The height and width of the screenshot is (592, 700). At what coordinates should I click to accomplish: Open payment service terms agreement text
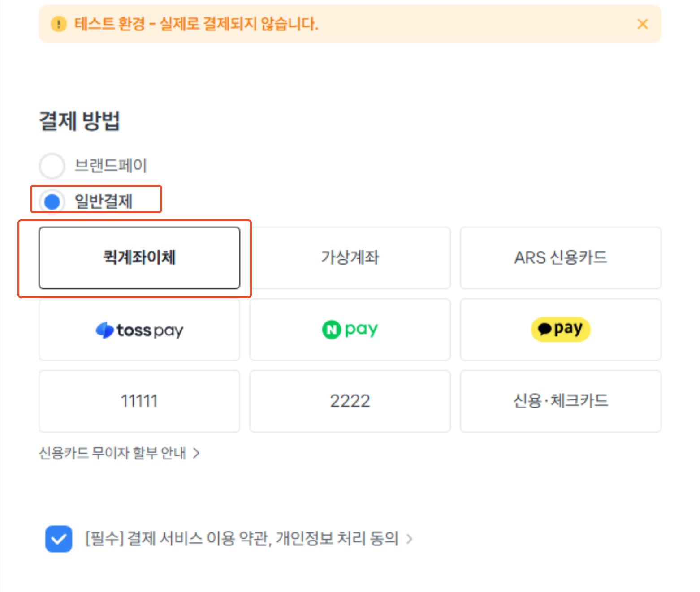[242, 538]
